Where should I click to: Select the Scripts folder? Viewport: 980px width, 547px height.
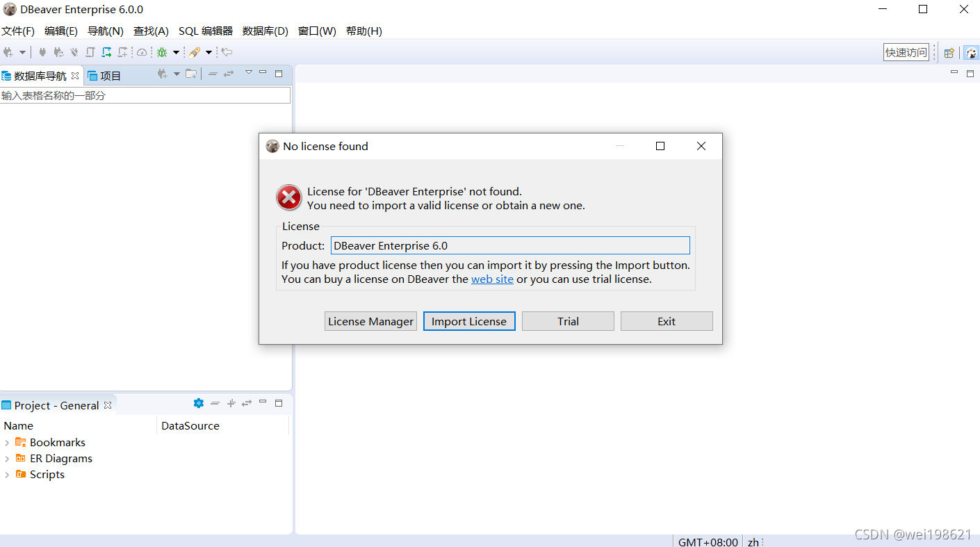tap(40, 474)
